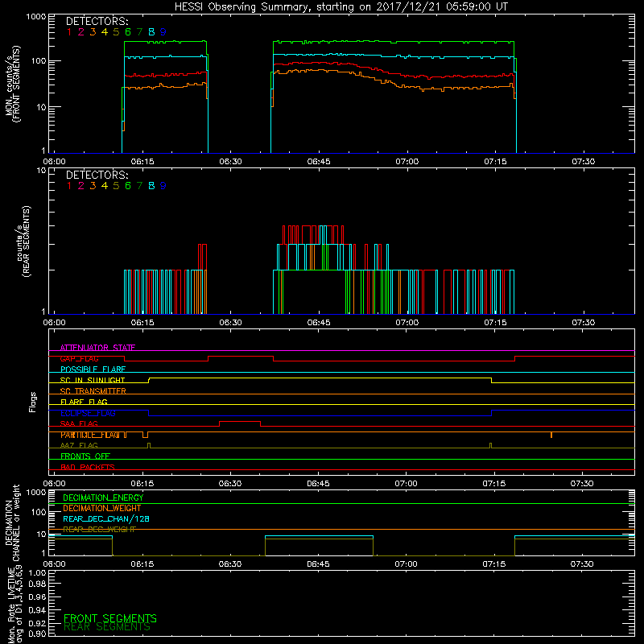Select green detector 6 in front segments legend

pyautogui.click(x=128, y=32)
